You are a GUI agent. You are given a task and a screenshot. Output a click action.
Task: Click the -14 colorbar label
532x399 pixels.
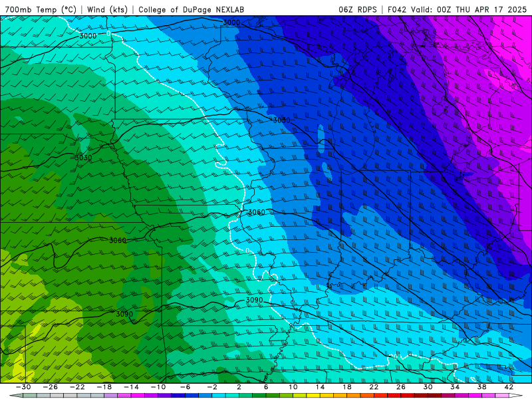point(131,387)
